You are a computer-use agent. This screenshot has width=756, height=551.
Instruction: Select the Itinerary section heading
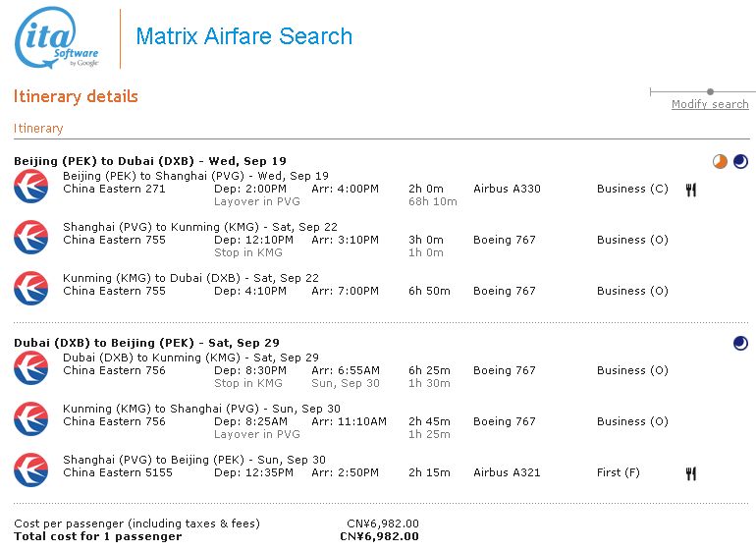(38, 129)
